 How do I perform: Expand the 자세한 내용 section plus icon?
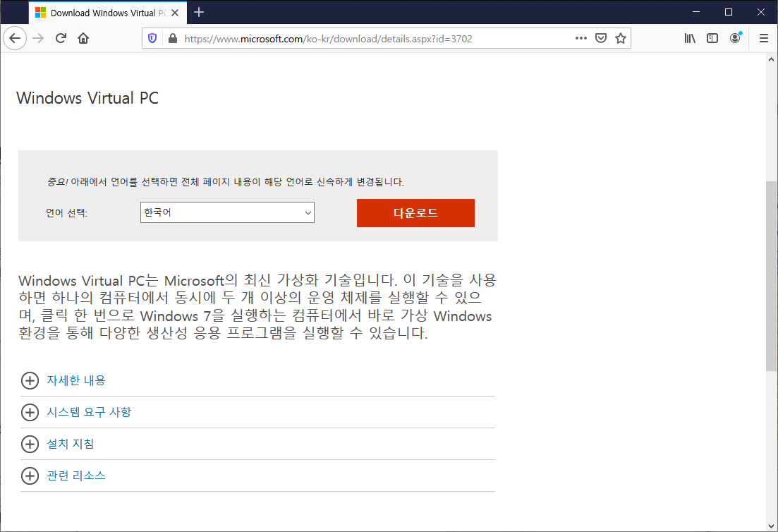(30, 380)
